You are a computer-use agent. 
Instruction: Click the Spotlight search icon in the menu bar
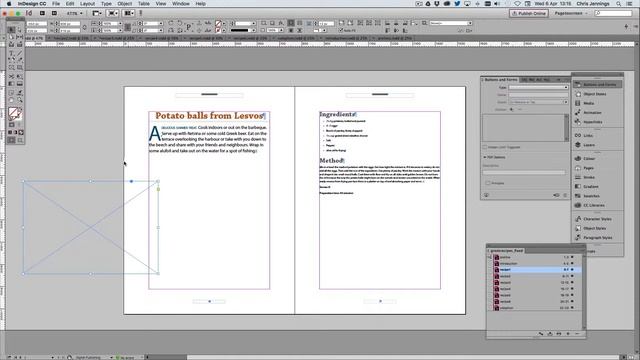point(619,4)
